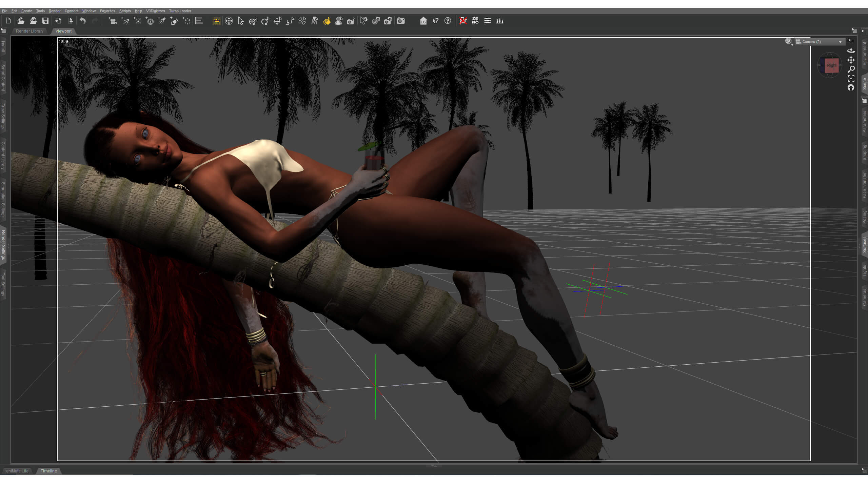The height and width of the screenshot is (488, 868).
Task: Click the Create New Camera icon
Action: point(112,21)
